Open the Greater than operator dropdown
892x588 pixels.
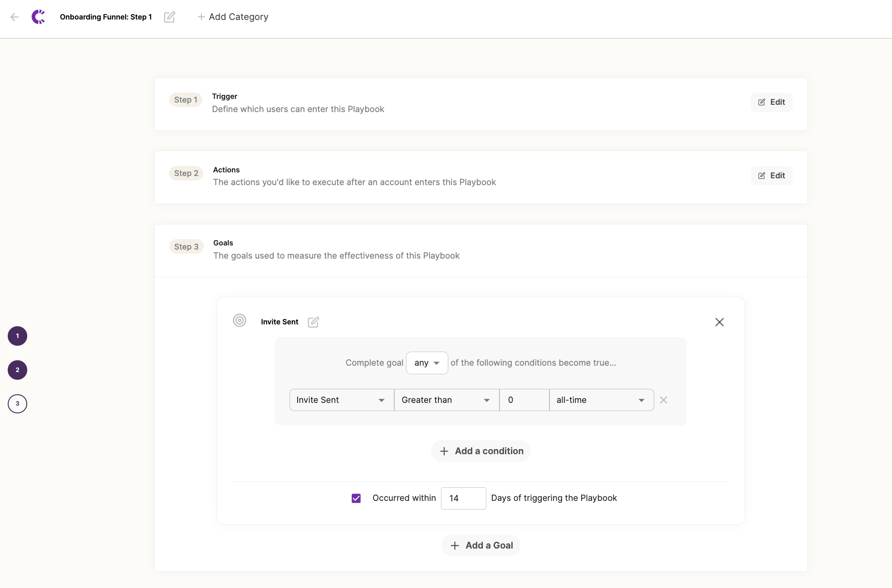click(446, 400)
